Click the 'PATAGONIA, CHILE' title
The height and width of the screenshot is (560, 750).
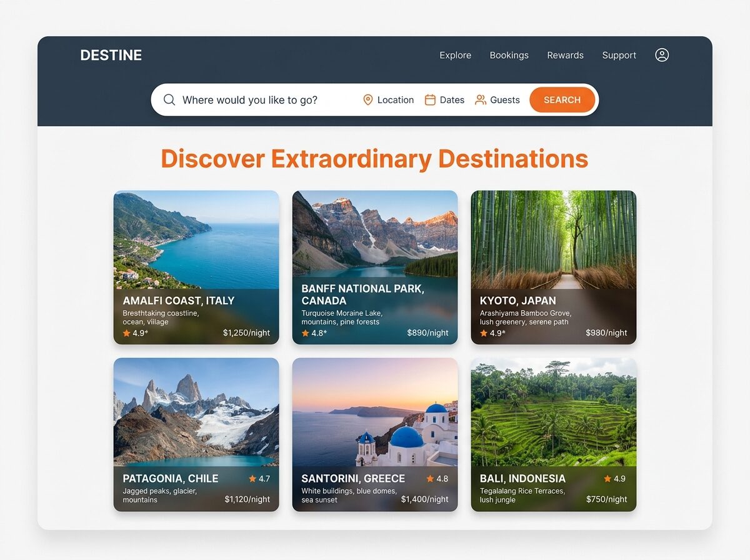(x=171, y=479)
